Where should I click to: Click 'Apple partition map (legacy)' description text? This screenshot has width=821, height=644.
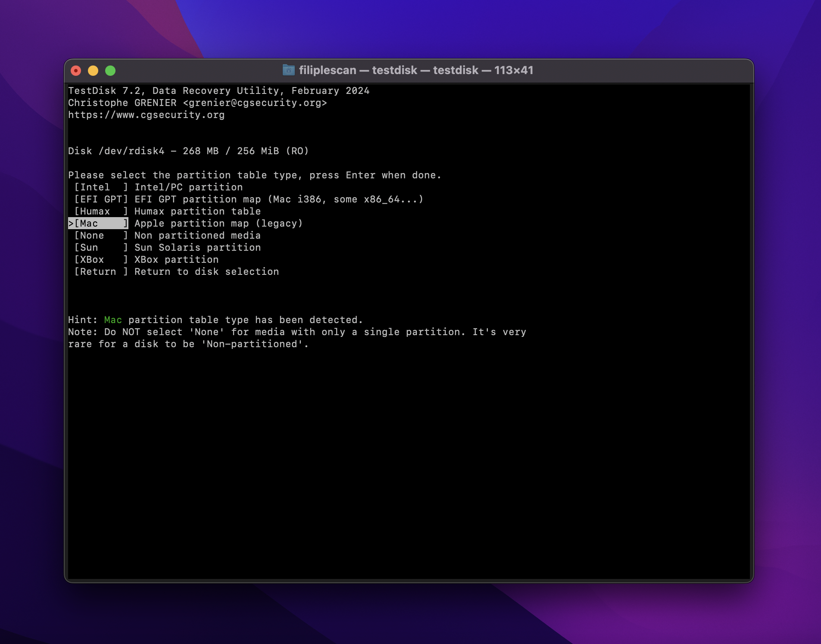pos(219,224)
